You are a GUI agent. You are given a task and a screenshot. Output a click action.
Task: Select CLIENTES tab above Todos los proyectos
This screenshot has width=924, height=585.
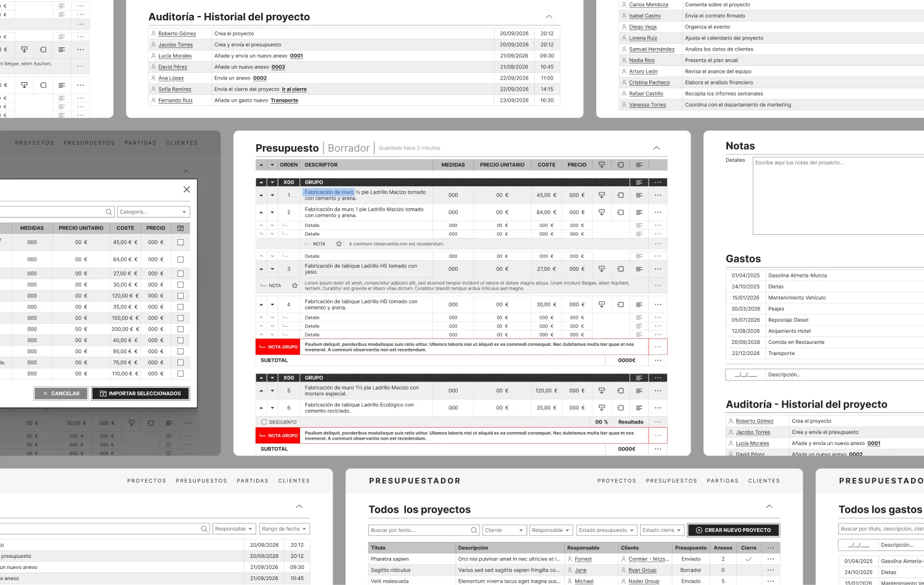pyautogui.click(x=764, y=481)
